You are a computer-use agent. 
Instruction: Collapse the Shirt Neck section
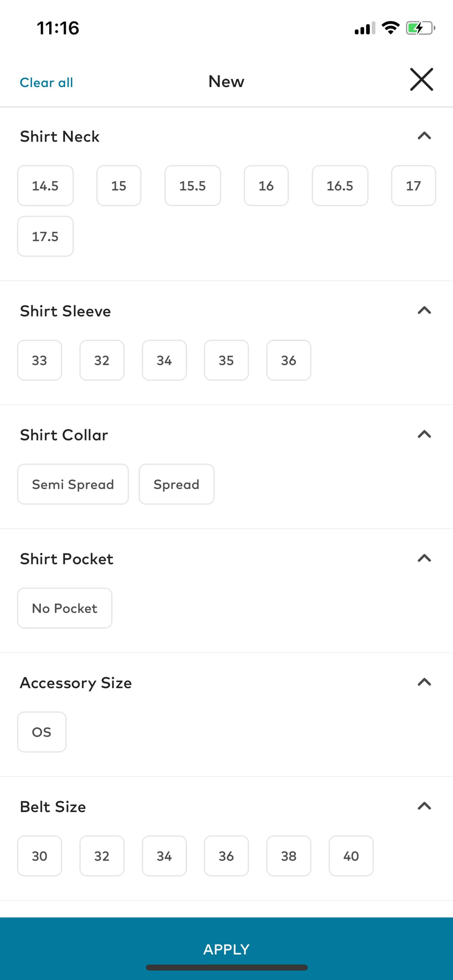[424, 136]
